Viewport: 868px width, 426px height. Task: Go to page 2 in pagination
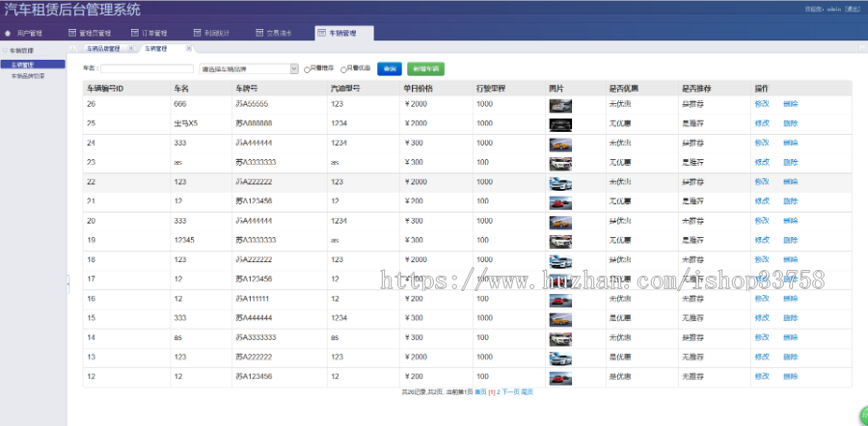499,391
